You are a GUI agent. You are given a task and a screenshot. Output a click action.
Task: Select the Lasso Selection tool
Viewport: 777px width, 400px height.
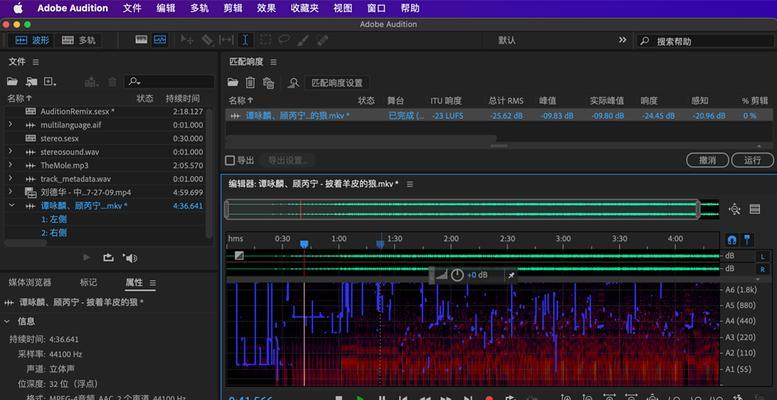pyautogui.click(x=284, y=41)
